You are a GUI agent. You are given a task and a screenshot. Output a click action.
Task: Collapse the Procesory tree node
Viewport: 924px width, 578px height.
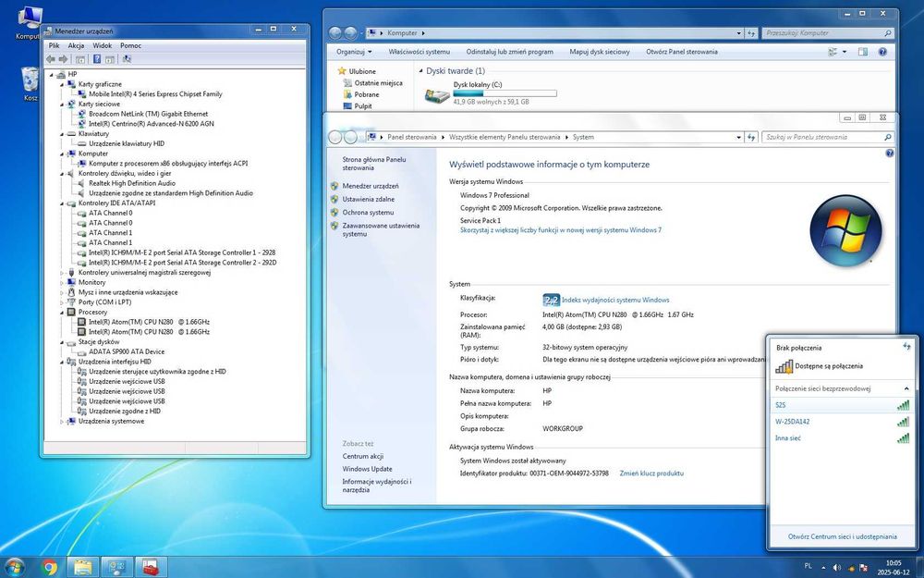pos(62,312)
